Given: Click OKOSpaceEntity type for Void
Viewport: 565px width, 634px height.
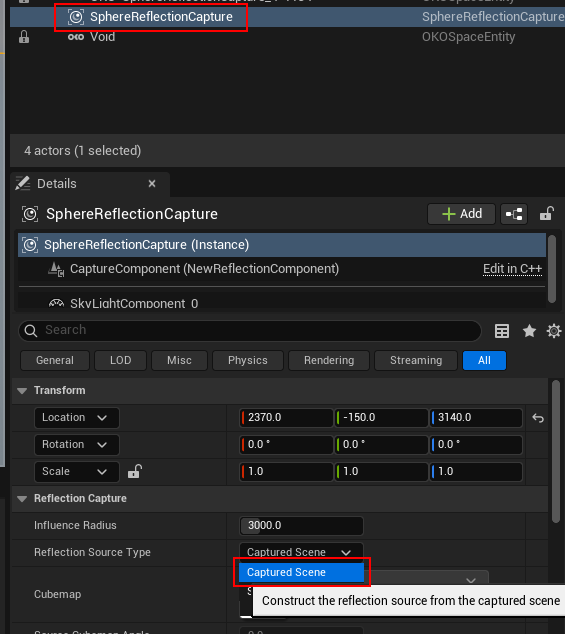Looking at the screenshot, I should pos(468,37).
